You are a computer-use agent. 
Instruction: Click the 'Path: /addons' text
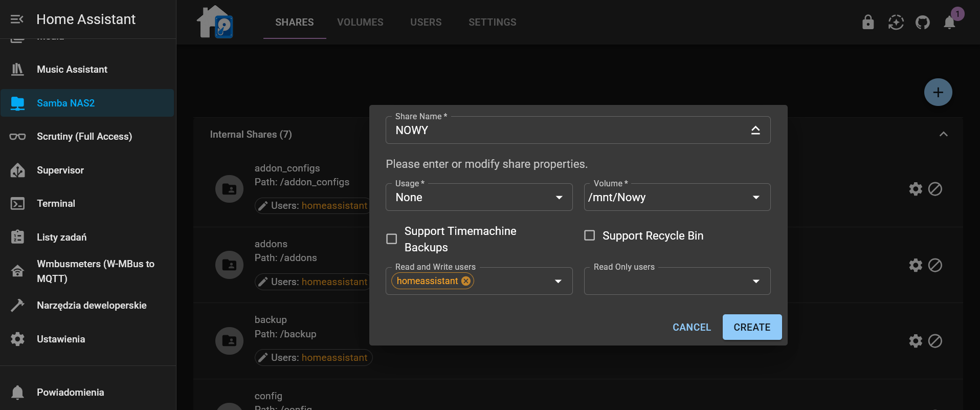point(285,257)
